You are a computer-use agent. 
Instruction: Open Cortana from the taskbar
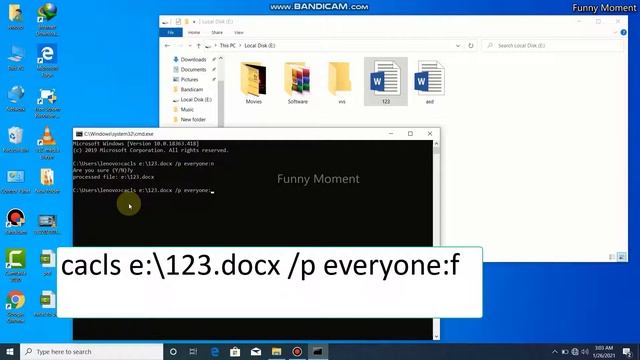(x=173, y=351)
